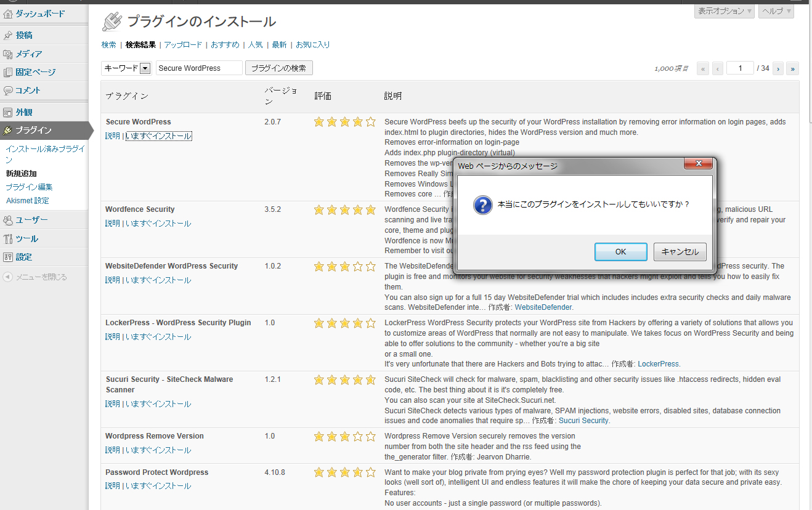Open the 検索 tab

click(109, 44)
